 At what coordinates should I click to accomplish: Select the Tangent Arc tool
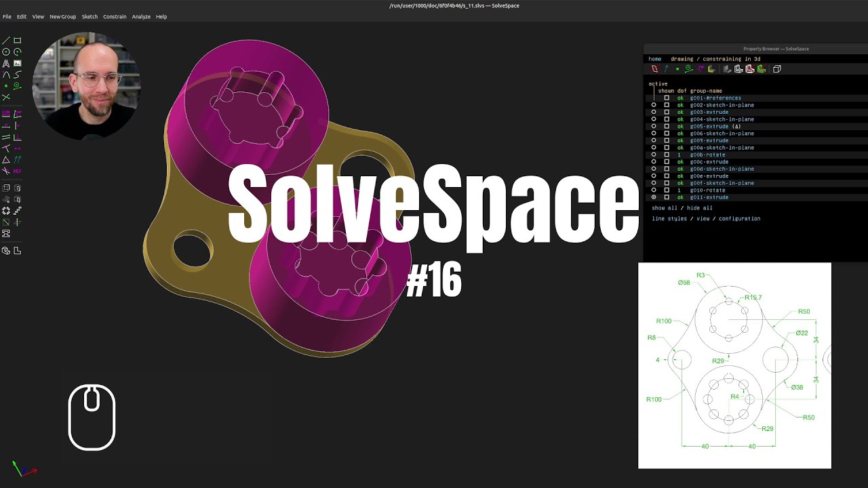pos(6,75)
